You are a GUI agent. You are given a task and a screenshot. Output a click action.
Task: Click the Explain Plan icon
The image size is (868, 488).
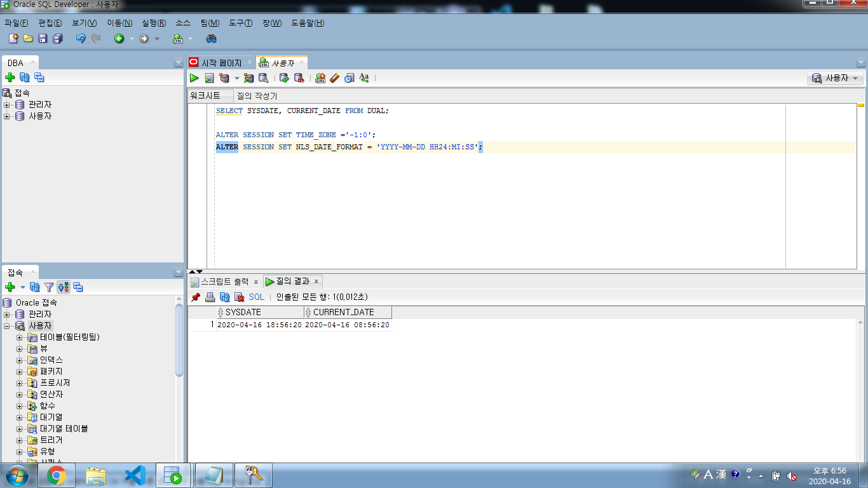[224, 78]
